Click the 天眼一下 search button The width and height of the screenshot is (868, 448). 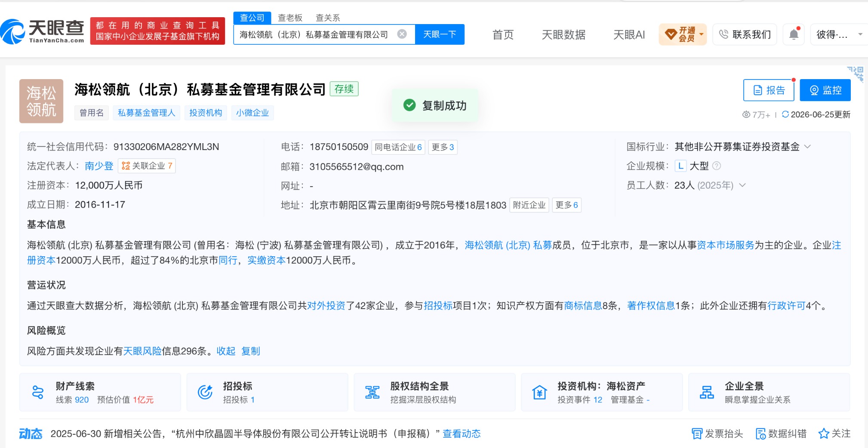440,34
